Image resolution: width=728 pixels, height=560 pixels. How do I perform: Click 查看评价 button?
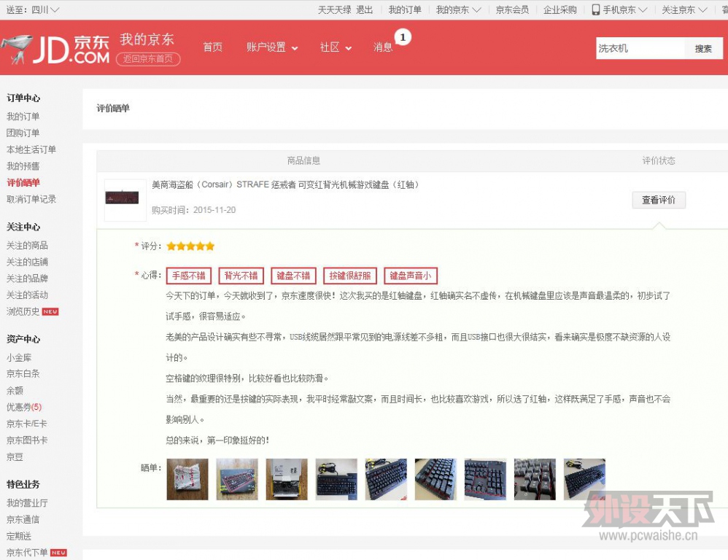click(659, 200)
